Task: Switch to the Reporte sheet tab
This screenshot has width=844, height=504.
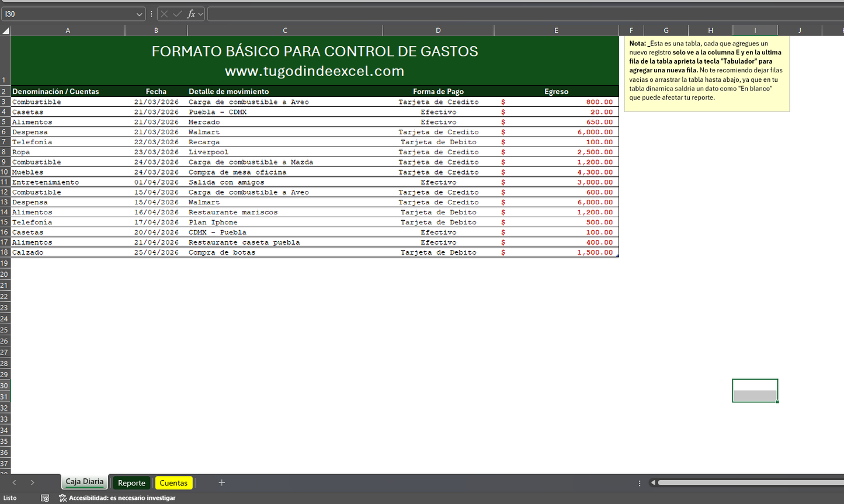Action: click(131, 483)
